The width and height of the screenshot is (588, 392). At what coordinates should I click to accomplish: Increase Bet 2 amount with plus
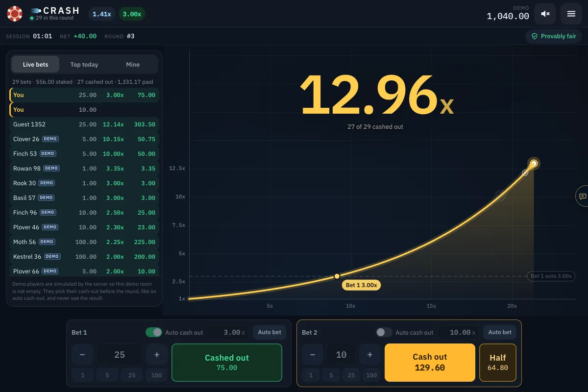(x=369, y=355)
